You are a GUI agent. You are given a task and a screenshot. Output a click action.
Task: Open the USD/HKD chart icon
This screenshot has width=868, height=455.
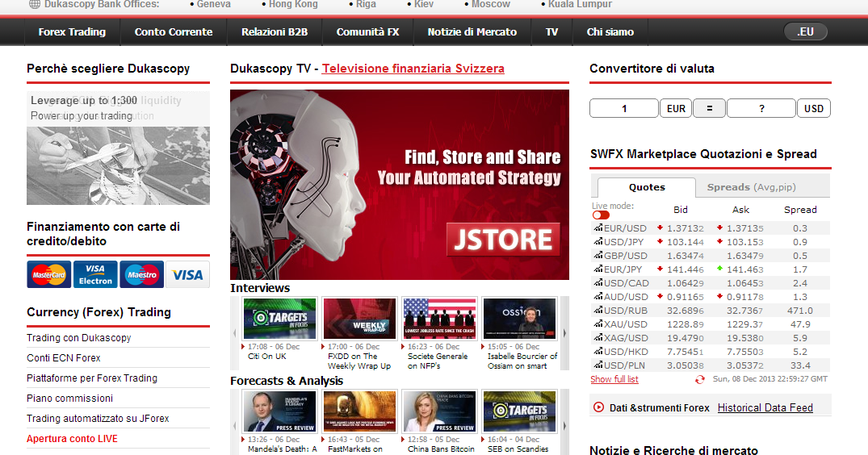coord(598,351)
